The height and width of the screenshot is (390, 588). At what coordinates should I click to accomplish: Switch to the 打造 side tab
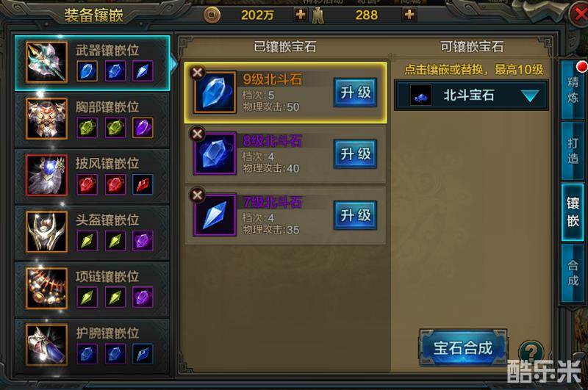[x=573, y=151]
